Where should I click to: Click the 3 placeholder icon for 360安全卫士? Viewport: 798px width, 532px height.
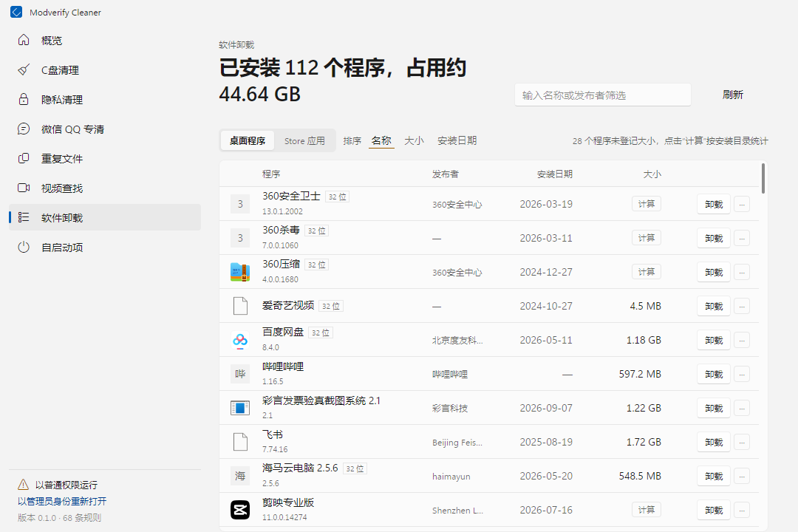click(240, 204)
